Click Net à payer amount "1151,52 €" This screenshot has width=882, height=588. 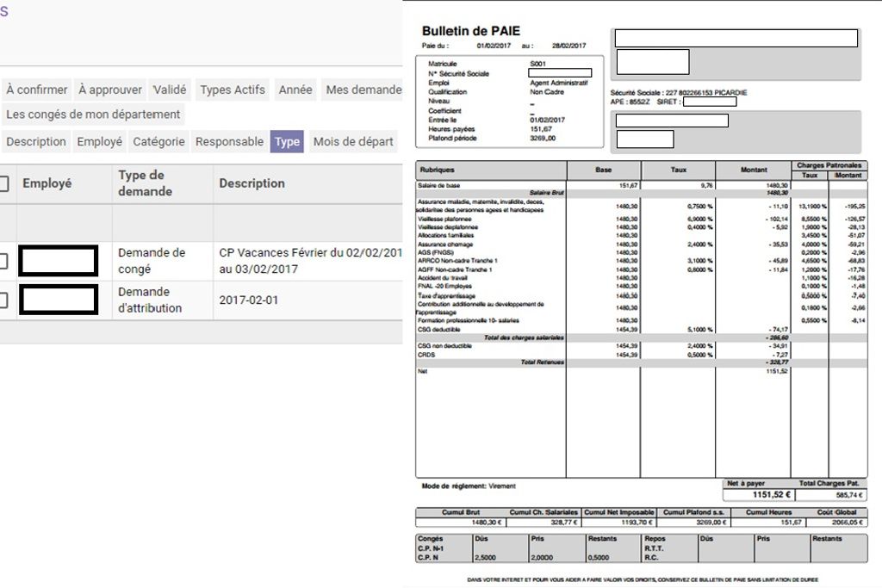coord(772,495)
